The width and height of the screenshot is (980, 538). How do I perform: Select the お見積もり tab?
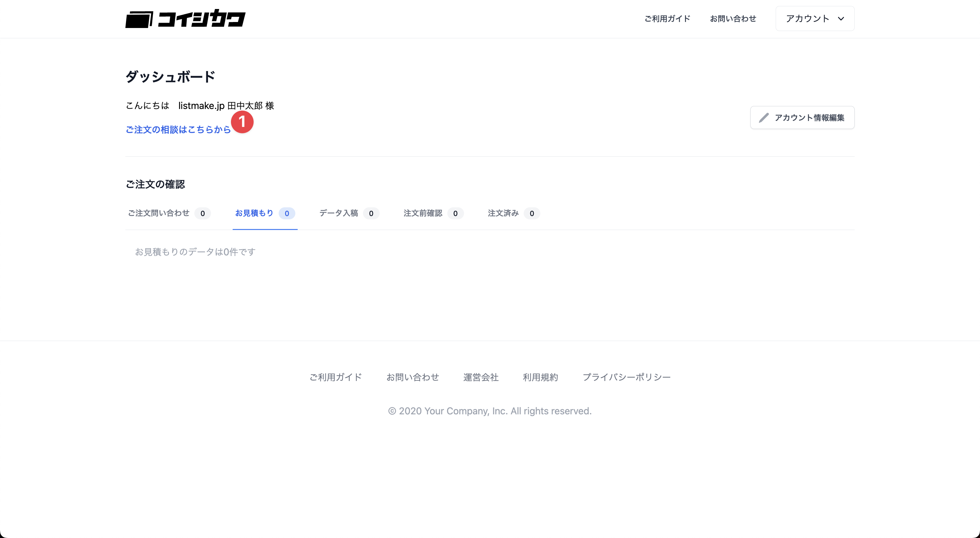coord(265,213)
